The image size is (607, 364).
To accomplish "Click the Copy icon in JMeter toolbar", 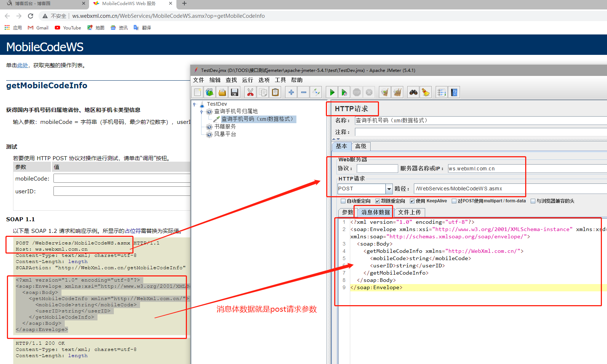I will (x=263, y=92).
